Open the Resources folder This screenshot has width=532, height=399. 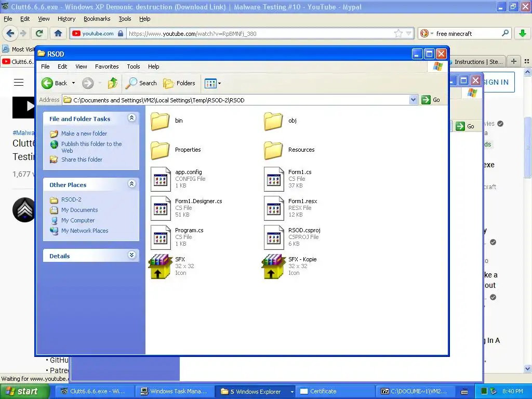click(273, 150)
